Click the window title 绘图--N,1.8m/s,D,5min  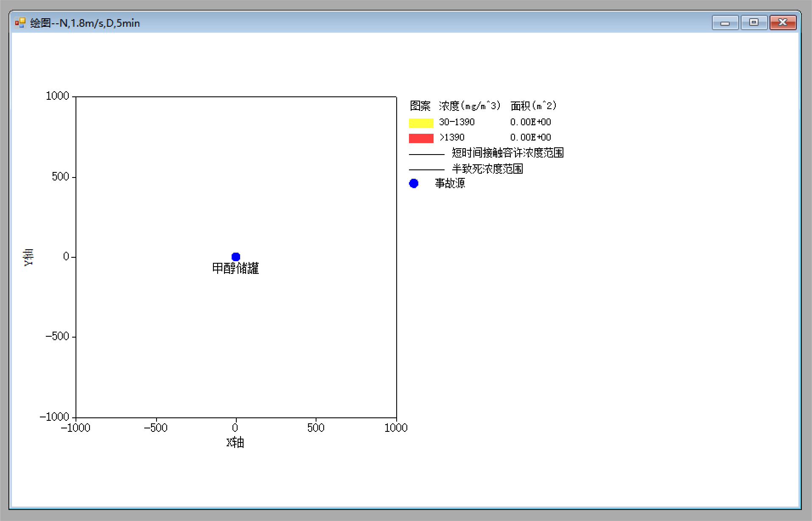pyautogui.click(x=85, y=23)
